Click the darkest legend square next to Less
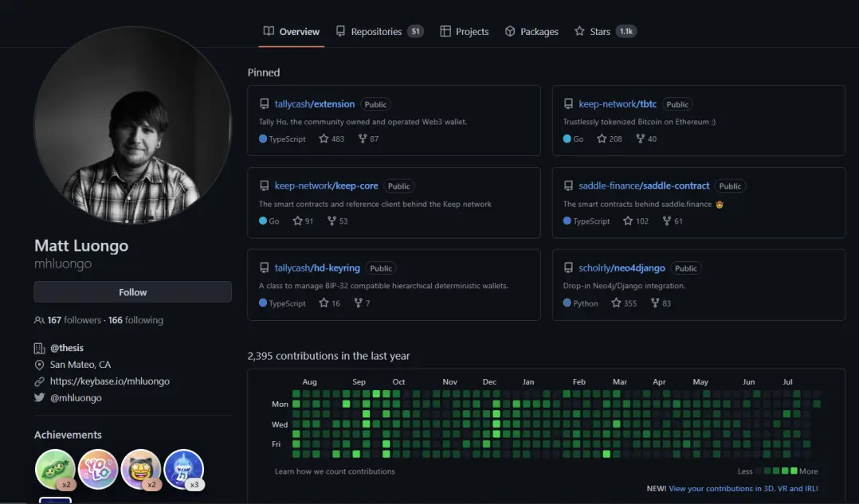This screenshot has height=504, width=859. pos(759,471)
